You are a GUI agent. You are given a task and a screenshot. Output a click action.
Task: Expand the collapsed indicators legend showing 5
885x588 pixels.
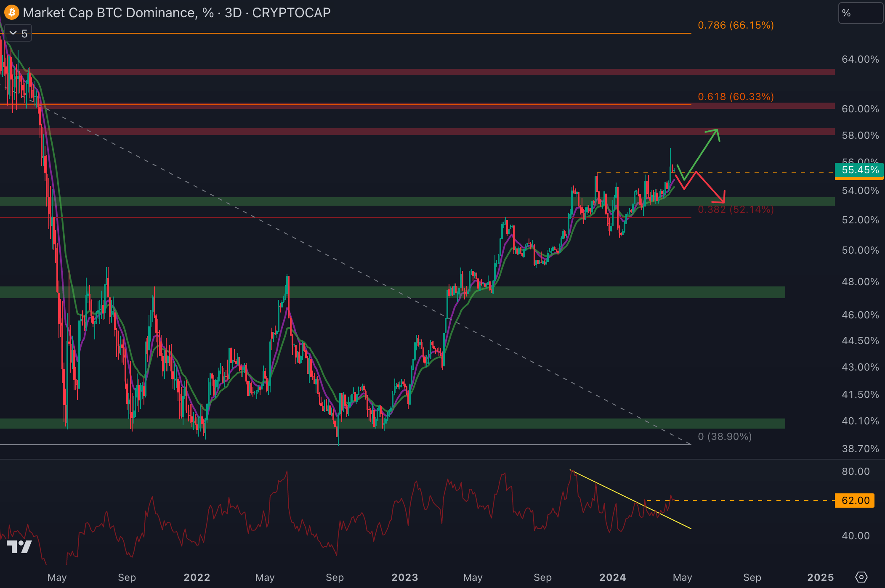tap(18, 33)
